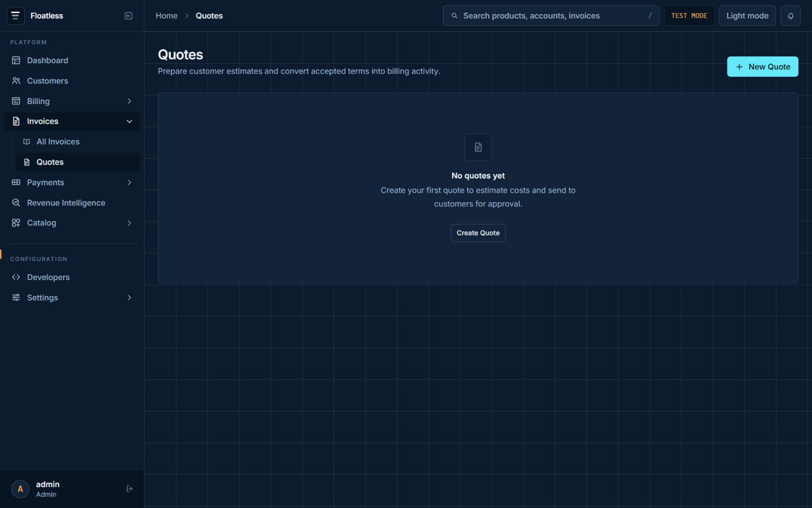Viewport: 812px width, 508px height.
Task: Collapse the sidebar panel icon
Action: click(x=129, y=16)
